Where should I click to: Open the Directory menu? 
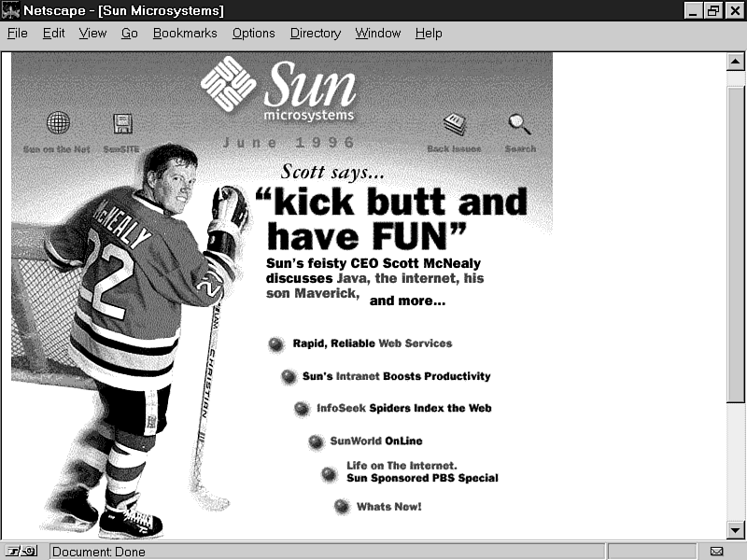(315, 33)
